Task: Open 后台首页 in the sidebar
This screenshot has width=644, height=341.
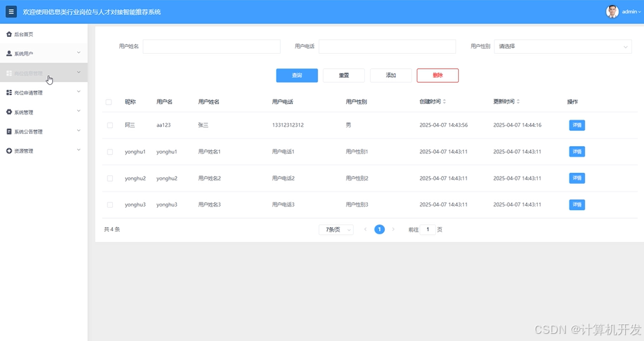Action: tap(43, 34)
